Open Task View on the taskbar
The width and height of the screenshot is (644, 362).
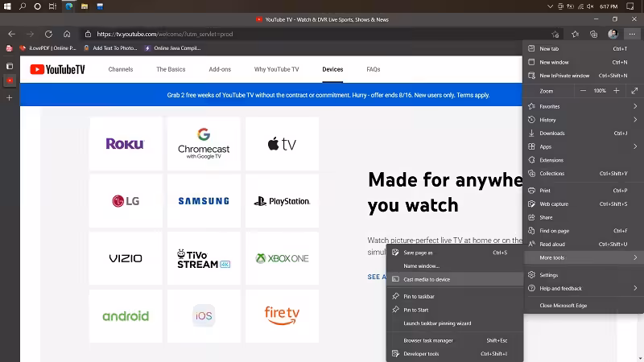tap(52, 6)
